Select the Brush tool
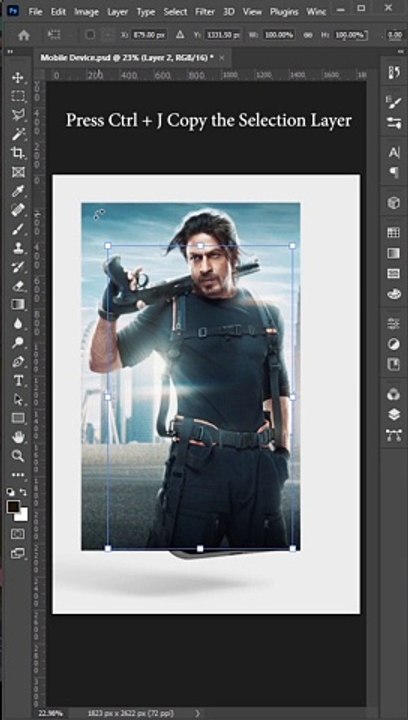 (x=18, y=229)
